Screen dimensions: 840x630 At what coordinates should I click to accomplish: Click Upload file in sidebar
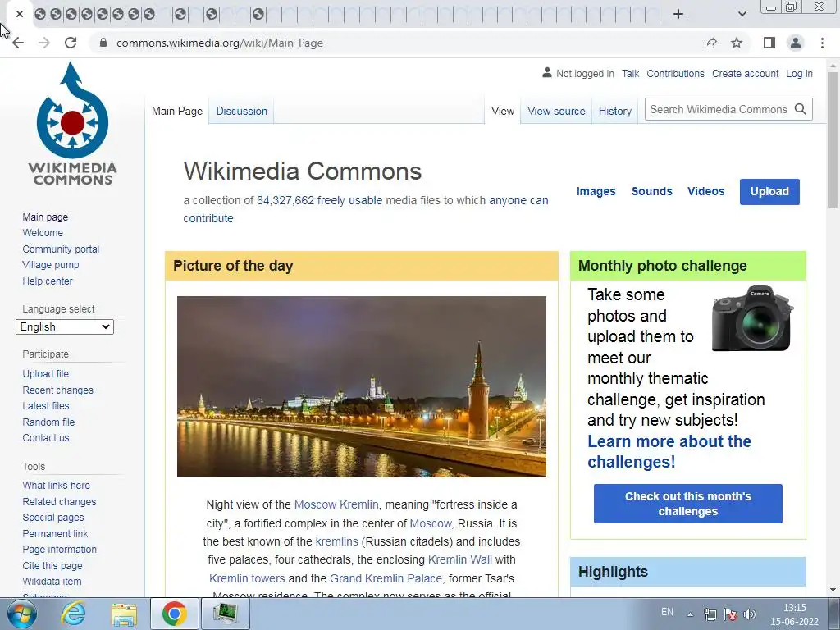[x=46, y=373]
